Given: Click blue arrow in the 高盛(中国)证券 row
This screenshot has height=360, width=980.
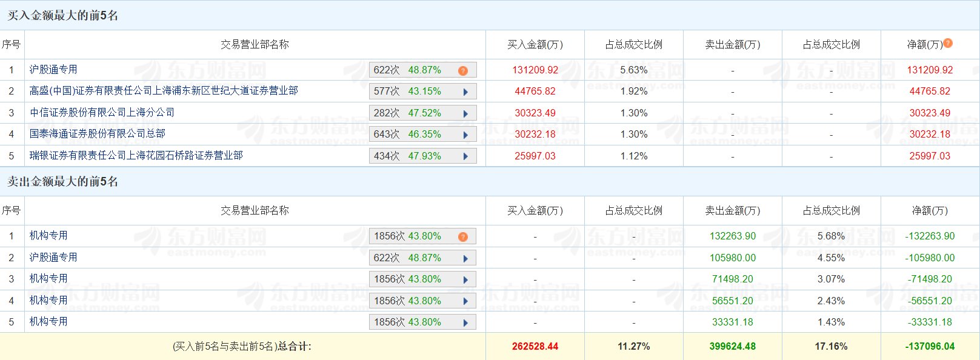Looking at the screenshot, I should pyautogui.click(x=465, y=92).
